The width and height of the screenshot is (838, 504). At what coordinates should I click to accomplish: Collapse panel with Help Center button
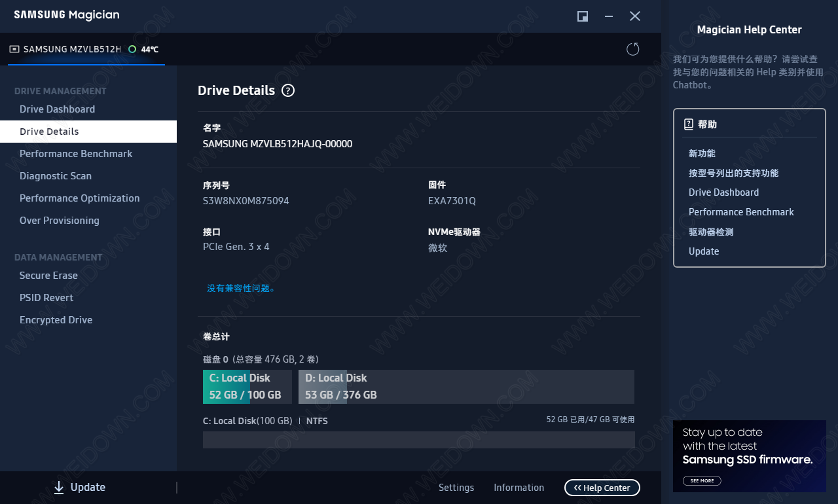tap(602, 488)
